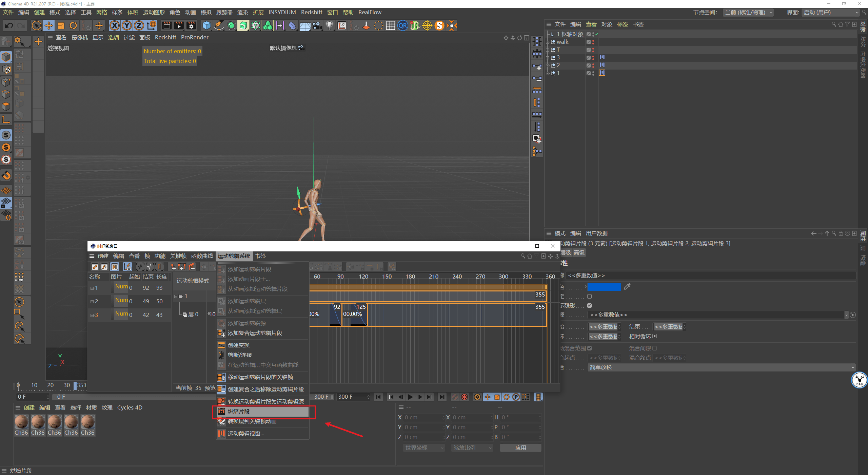Select the Rotate tool icon

73,25
